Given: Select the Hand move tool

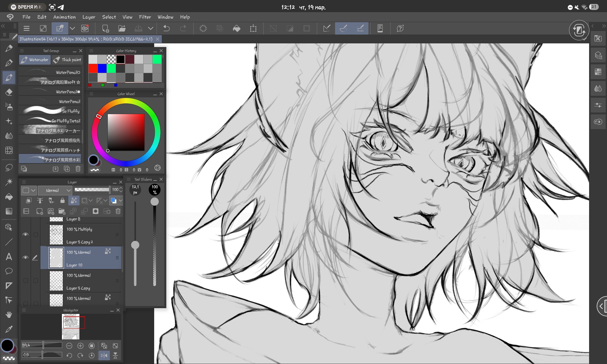Looking at the screenshot, I should tap(9, 315).
